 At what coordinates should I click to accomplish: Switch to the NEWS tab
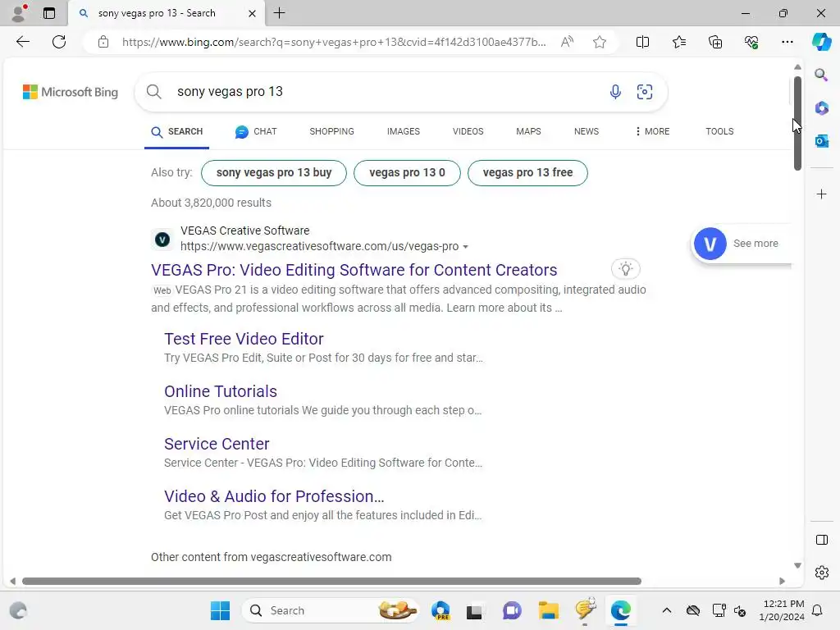point(586,131)
